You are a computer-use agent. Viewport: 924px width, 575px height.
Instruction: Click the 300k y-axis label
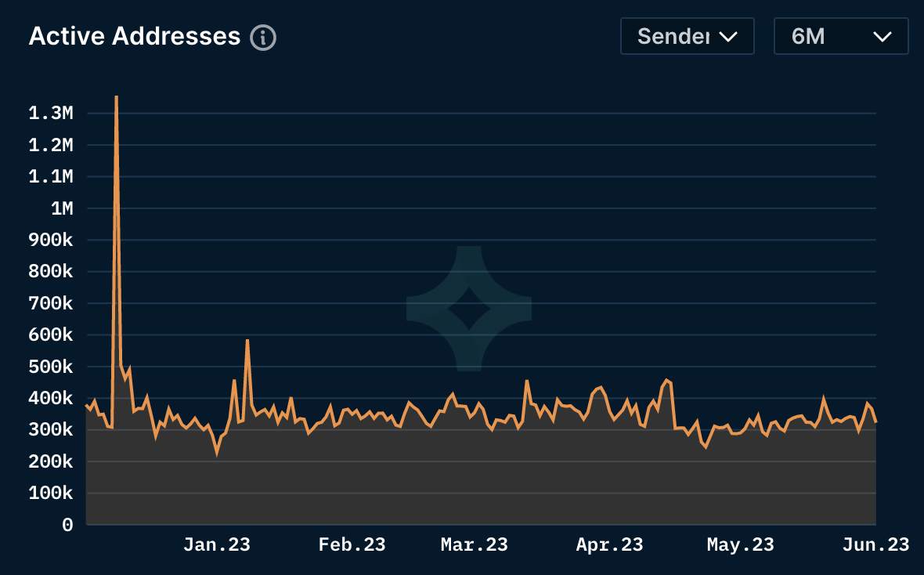tap(51, 430)
